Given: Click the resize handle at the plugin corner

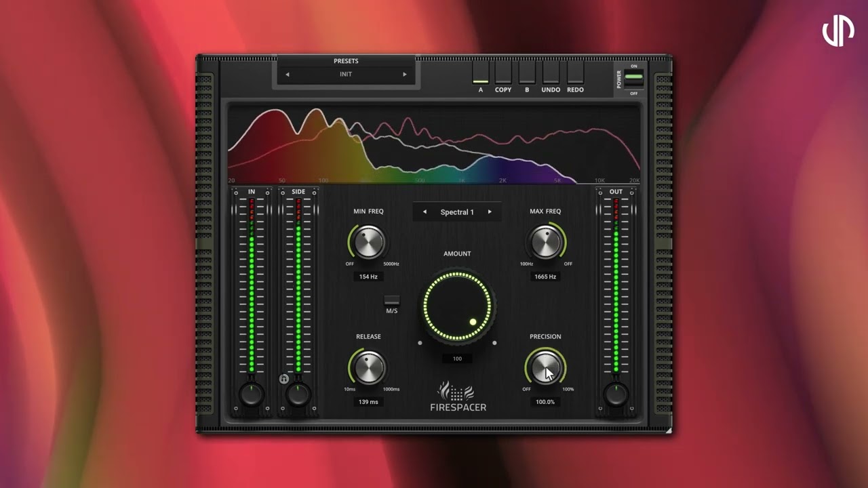Looking at the screenshot, I should click(x=668, y=430).
